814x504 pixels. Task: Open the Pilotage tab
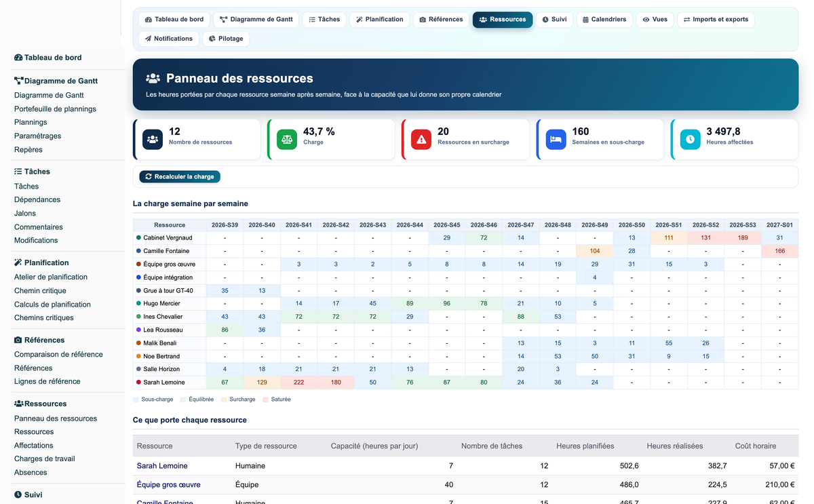226,39
